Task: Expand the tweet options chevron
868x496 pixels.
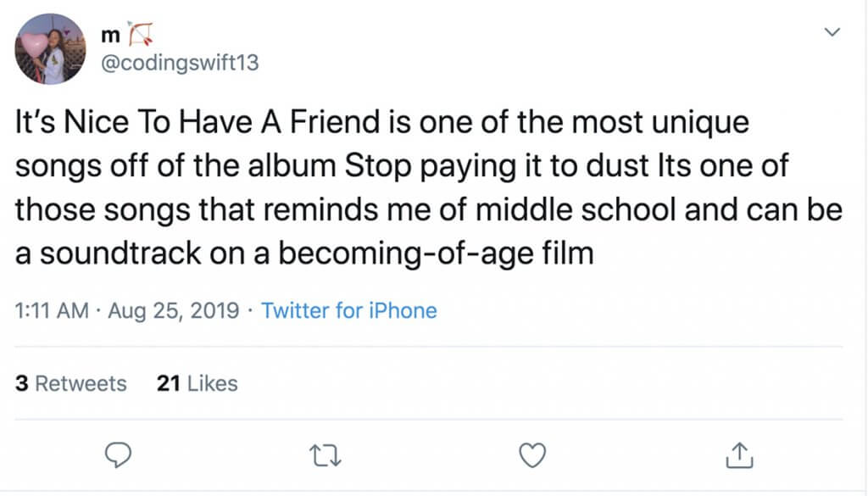Action: [832, 33]
